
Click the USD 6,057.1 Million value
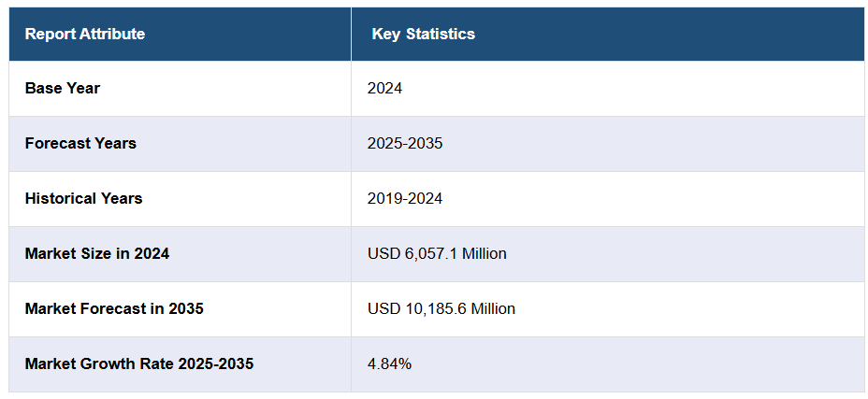tap(437, 253)
